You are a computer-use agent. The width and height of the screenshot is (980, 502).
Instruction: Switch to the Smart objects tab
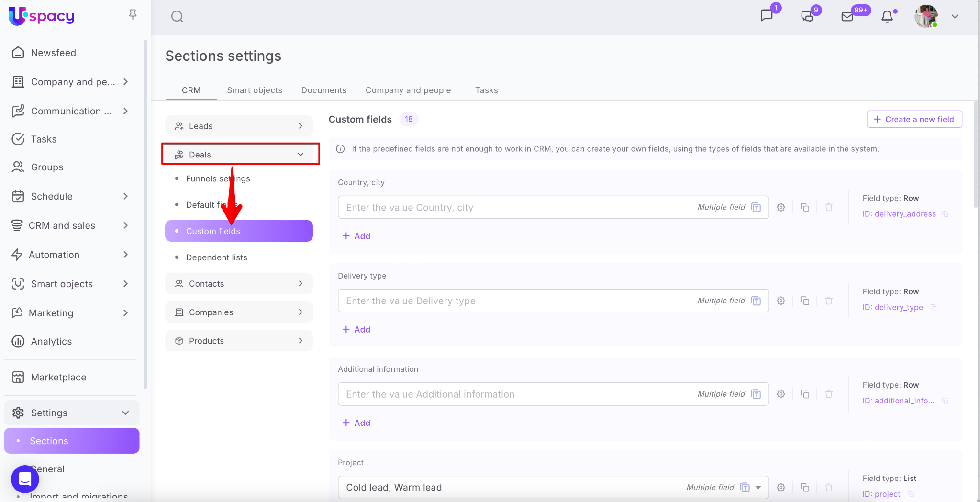pyautogui.click(x=255, y=90)
